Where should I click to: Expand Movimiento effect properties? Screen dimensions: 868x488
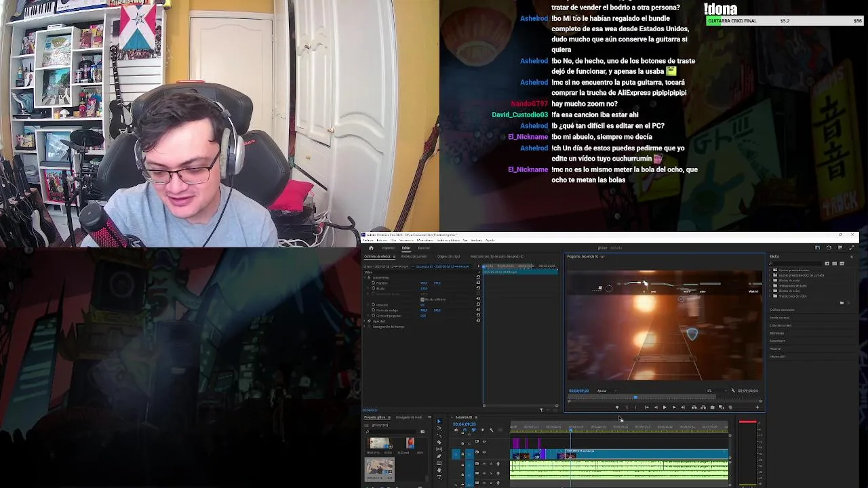[x=365, y=277]
